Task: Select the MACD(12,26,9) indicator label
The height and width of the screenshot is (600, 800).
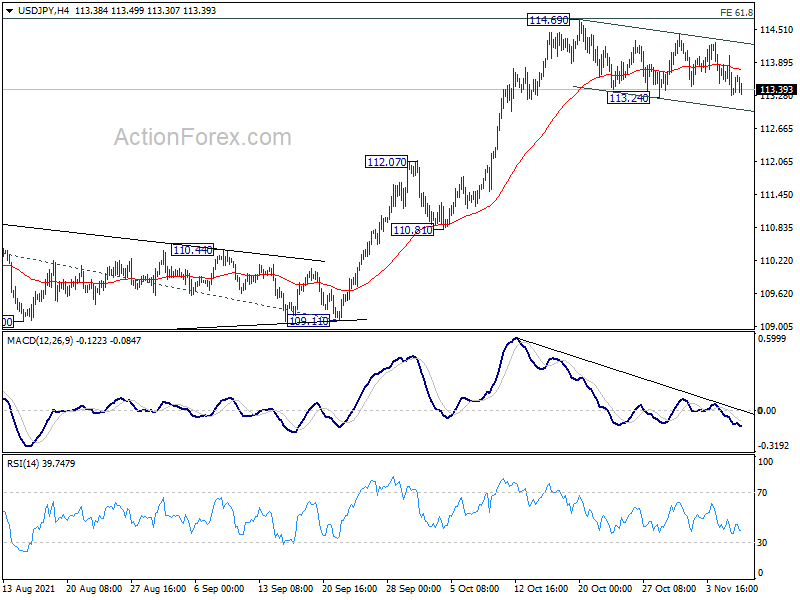Action: coord(40,340)
